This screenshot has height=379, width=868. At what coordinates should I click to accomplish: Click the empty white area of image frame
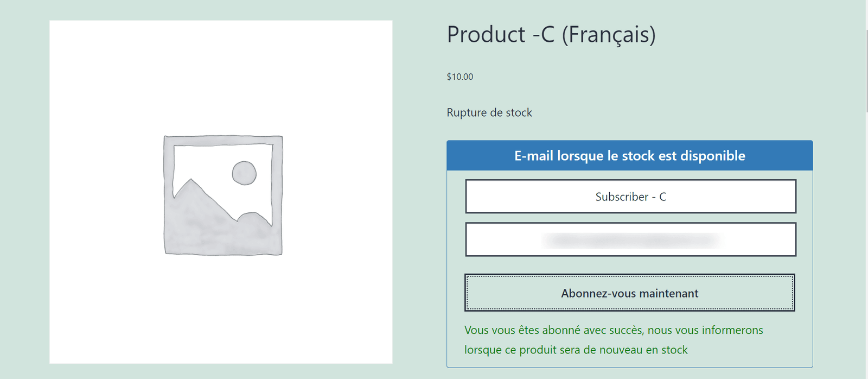pos(108,81)
